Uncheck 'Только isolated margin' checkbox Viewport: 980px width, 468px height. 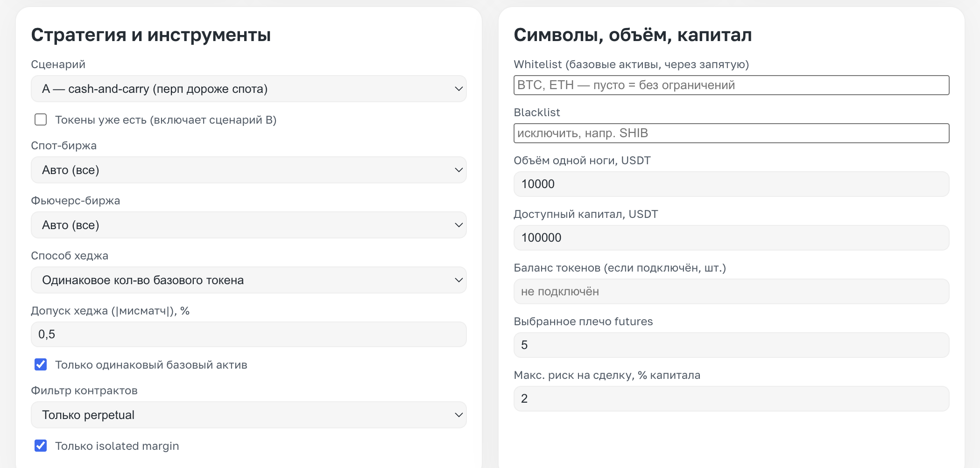(x=41, y=446)
